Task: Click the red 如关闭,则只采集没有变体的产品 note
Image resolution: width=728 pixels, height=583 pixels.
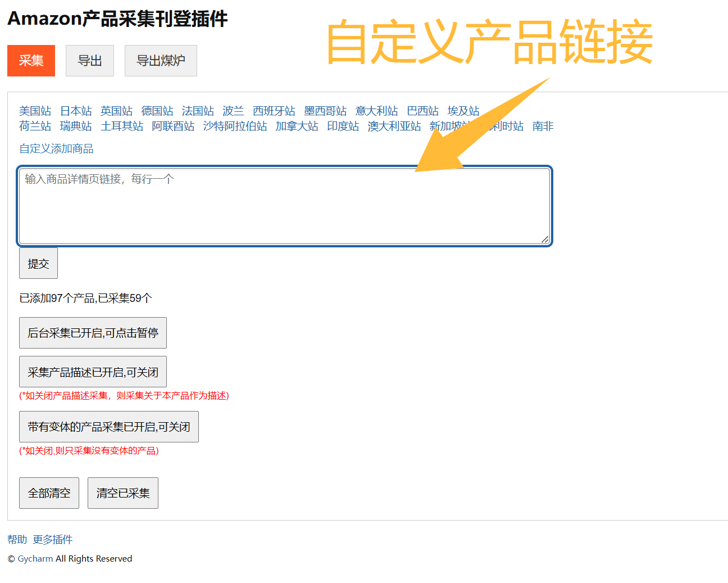Action: (x=89, y=451)
